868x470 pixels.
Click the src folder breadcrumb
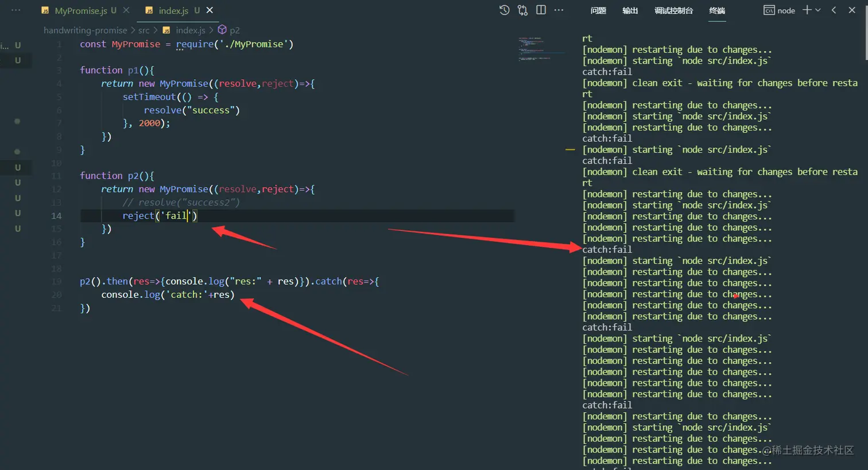pyautogui.click(x=144, y=30)
